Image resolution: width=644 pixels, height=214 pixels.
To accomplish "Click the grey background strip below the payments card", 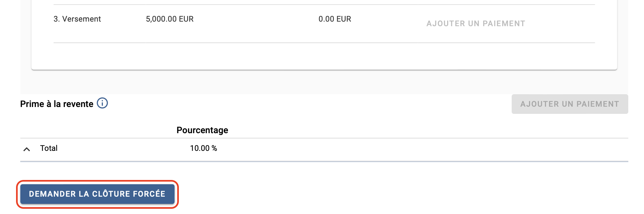I will pos(324,82).
